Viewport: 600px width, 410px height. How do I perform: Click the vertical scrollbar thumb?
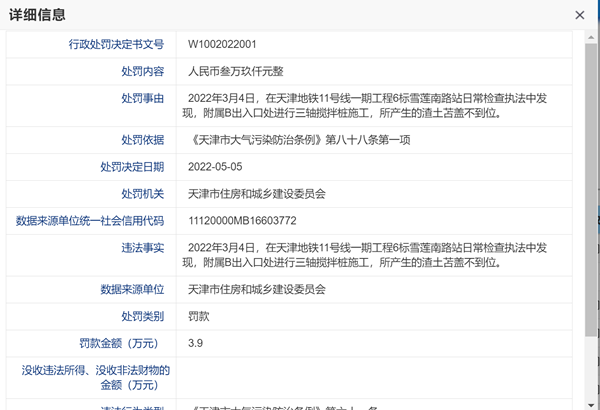[x=591, y=190]
